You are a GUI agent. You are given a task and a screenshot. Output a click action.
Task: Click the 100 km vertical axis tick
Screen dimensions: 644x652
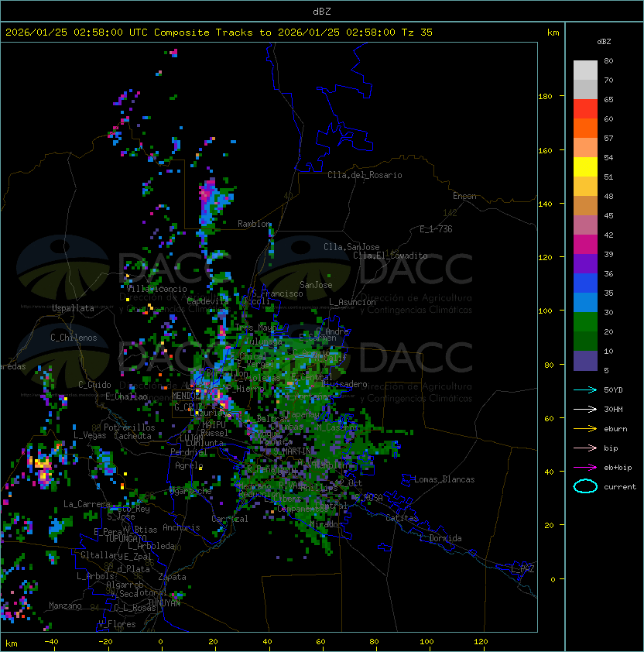(545, 311)
